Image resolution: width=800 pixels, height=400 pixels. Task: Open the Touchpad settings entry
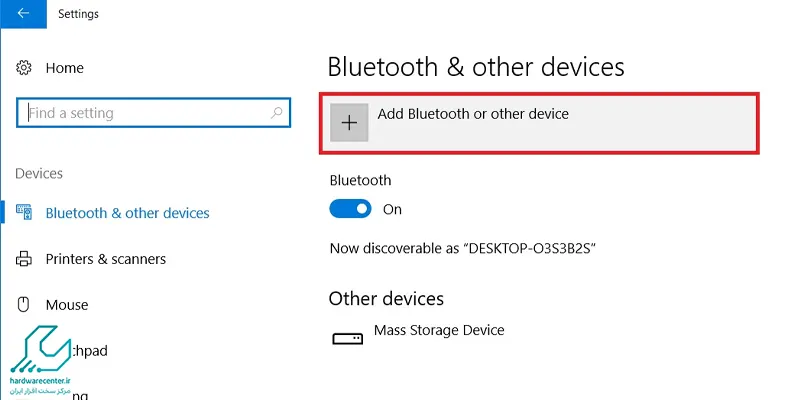[87, 351]
